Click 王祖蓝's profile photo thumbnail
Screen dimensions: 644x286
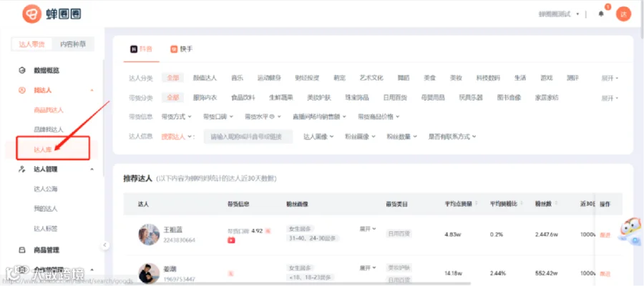coord(149,235)
